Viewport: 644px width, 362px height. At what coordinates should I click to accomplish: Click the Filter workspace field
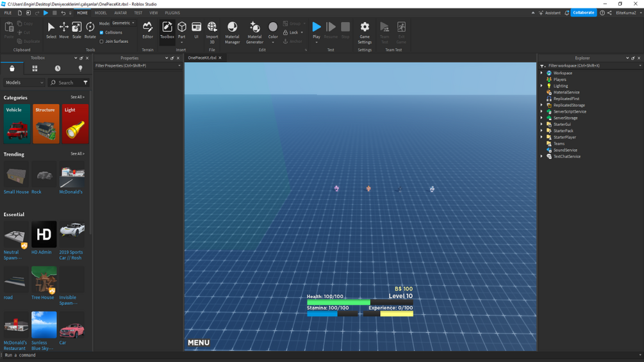point(591,65)
